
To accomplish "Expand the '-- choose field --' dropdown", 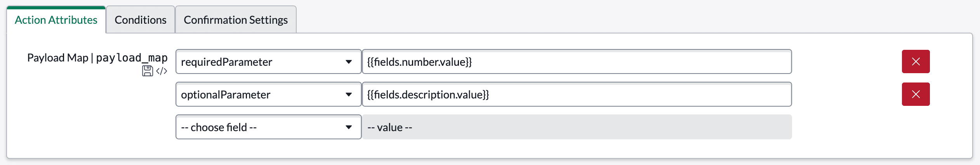I will 268,127.
